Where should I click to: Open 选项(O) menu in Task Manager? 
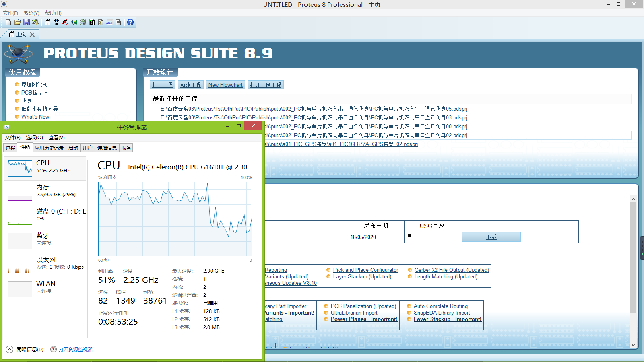click(x=35, y=138)
